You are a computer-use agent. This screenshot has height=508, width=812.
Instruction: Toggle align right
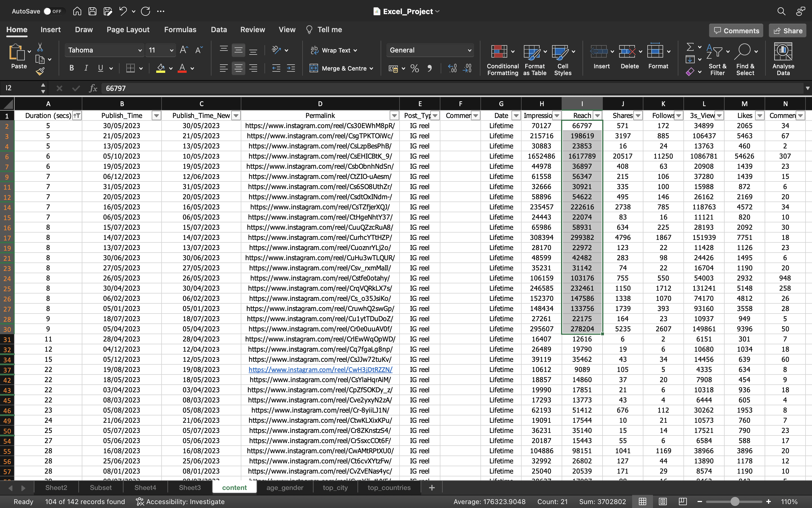(253, 69)
